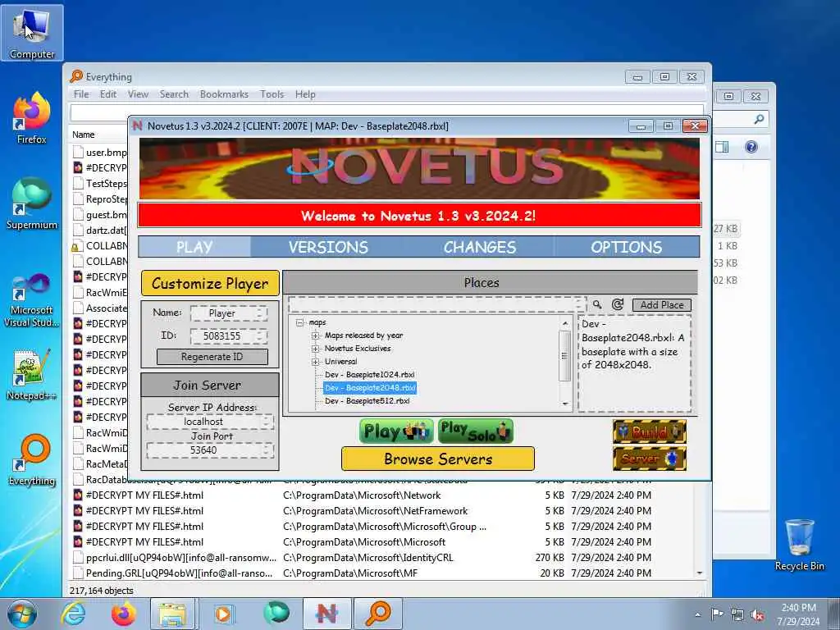840x630 pixels.
Task: Click the search magnifier icon in Places
Action: pos(597,305)
